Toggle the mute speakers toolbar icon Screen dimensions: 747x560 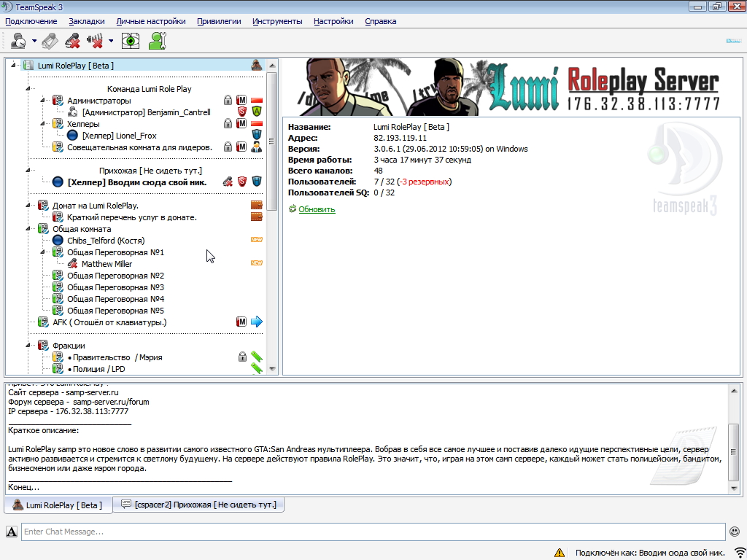pos(95,41)
